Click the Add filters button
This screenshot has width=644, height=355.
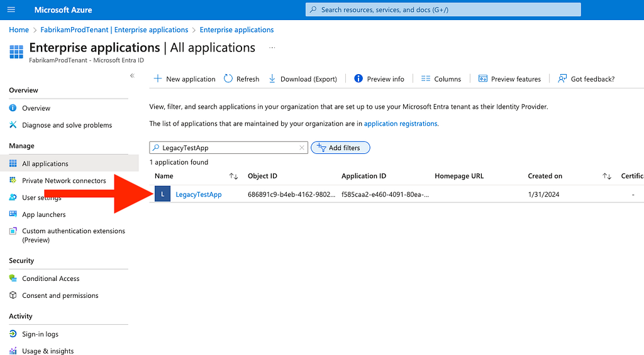[x=340, y=148]
